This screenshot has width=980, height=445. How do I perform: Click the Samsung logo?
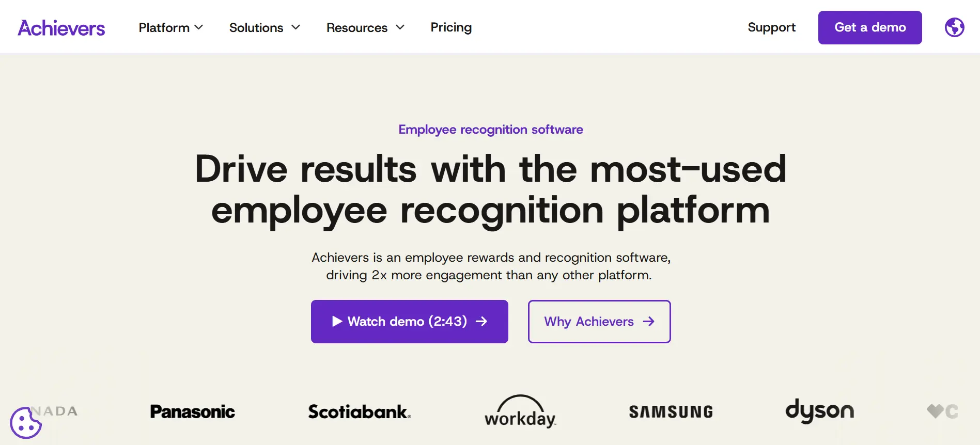point(671,411)
